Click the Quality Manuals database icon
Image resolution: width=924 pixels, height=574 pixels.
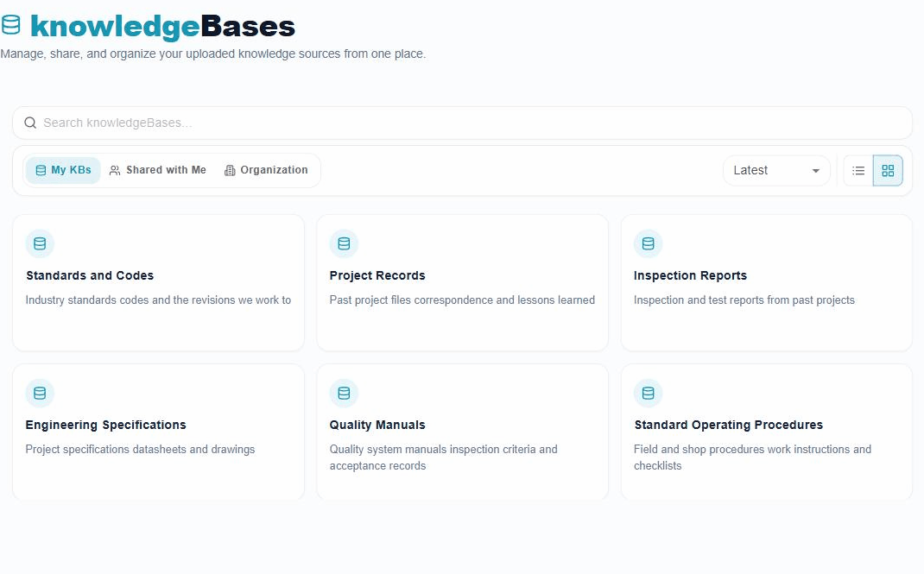click(344, 394)
